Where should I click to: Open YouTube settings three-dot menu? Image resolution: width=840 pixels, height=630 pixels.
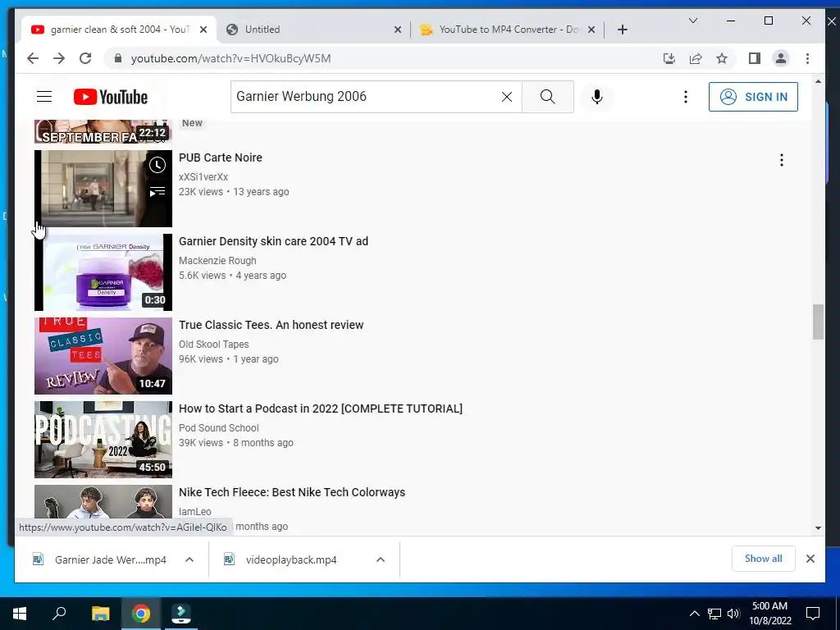[x=685, y=97]
